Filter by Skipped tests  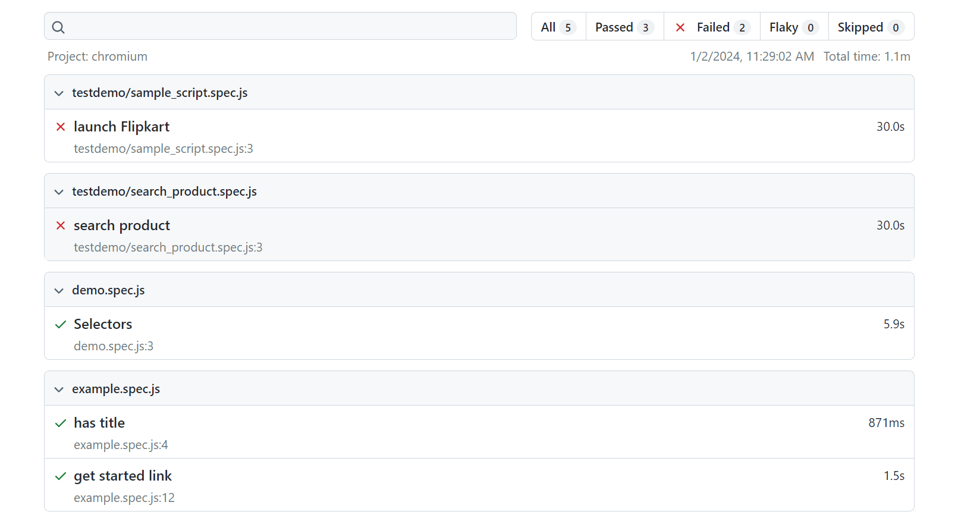870,27
